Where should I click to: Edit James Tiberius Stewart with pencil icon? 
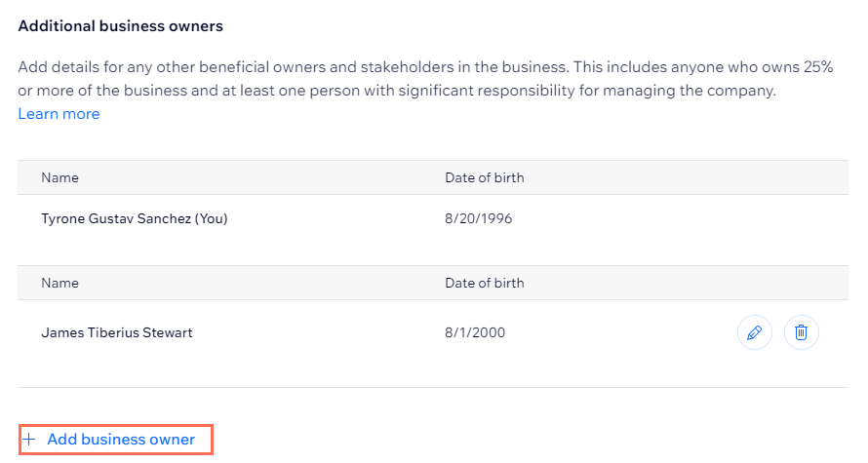754,332
